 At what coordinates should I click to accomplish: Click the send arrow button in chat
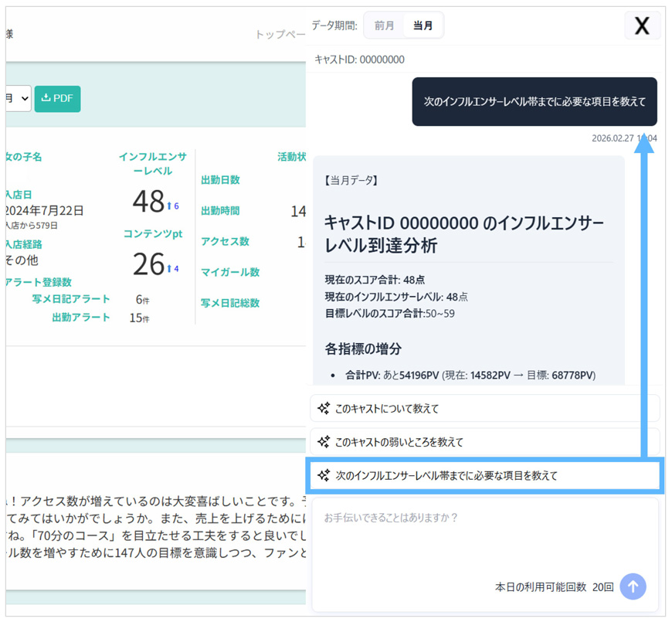633,586
